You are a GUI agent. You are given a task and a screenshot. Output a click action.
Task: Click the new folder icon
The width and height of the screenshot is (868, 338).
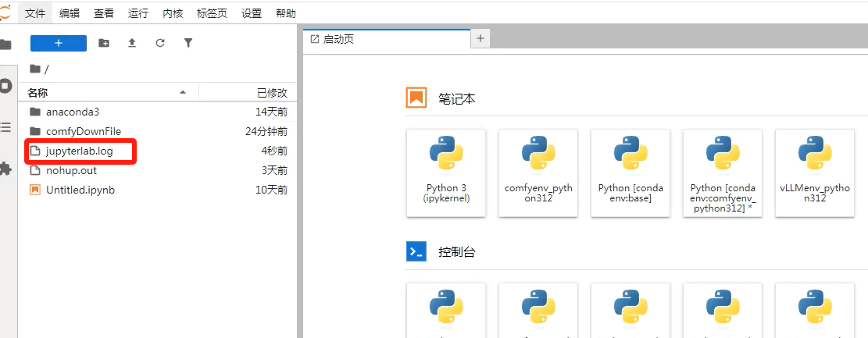103,43
